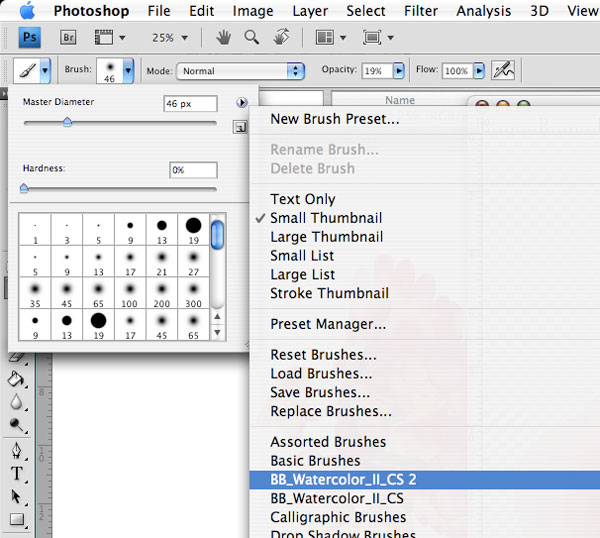Choose Text Only brush display
The image size is (600, 538).
(303, 199)
